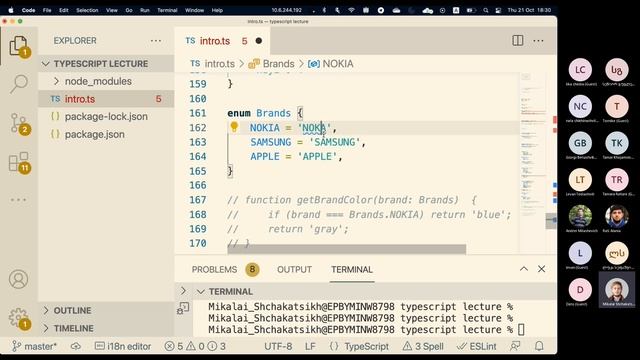Publish changes via cloud sync icon
The height and width of the screenshot is (360, 640).
point(76,346)
